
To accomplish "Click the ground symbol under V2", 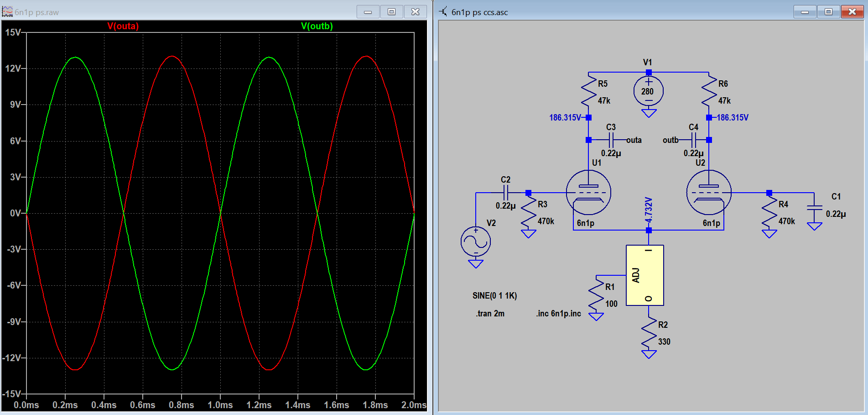I will (x=476, y=263).
